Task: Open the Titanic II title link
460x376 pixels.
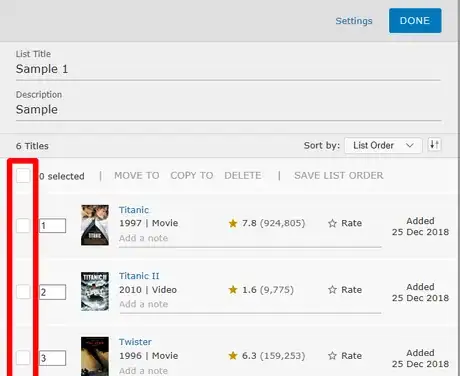Action: [x=139, y=276]
